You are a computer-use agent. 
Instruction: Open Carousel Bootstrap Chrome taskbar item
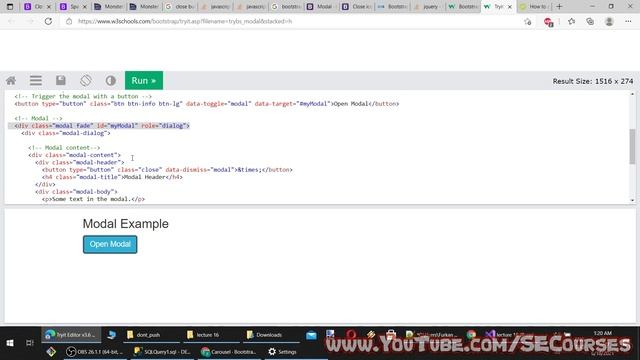pos(229,351)
